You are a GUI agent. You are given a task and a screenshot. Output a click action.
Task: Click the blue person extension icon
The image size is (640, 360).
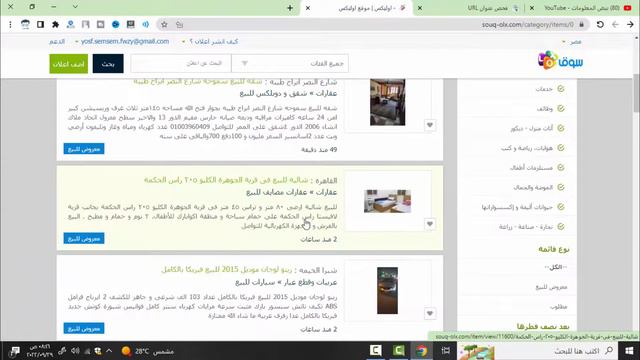[71, 24]
